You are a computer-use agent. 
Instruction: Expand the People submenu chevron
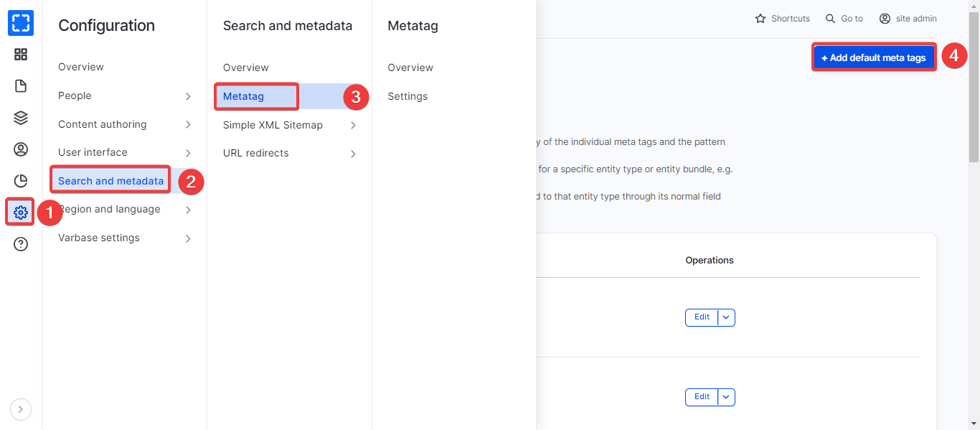point(188,96)
